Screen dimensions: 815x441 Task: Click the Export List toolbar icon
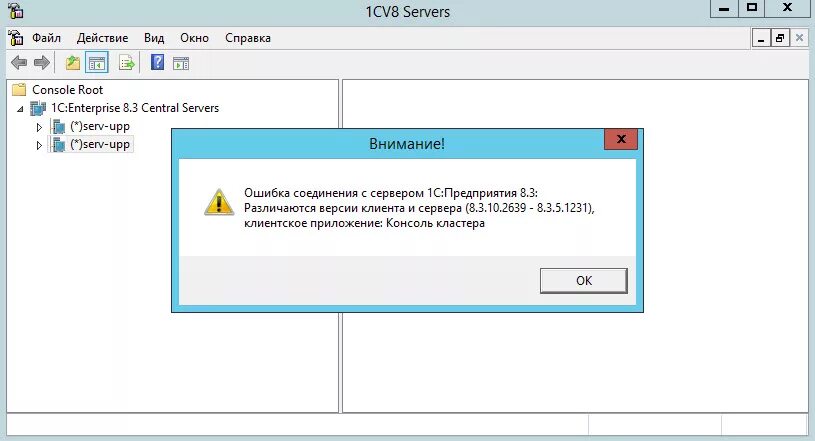[127, 63]
